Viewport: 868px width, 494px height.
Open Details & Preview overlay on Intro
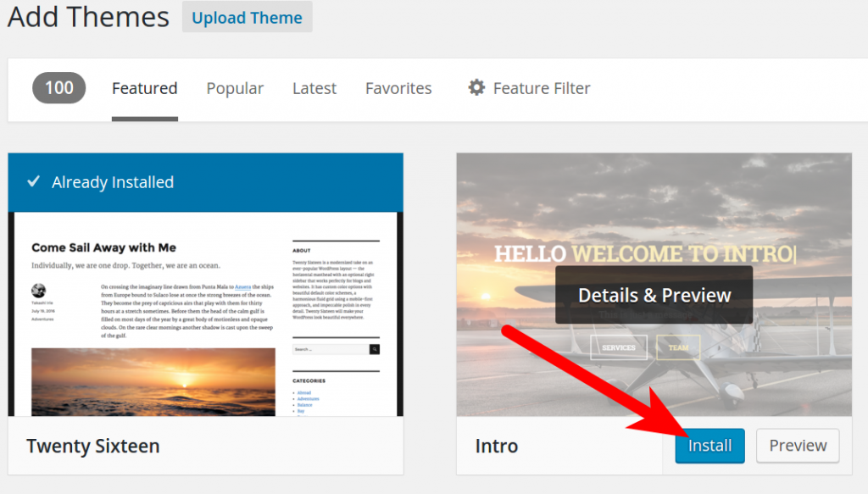click(654, 295)
